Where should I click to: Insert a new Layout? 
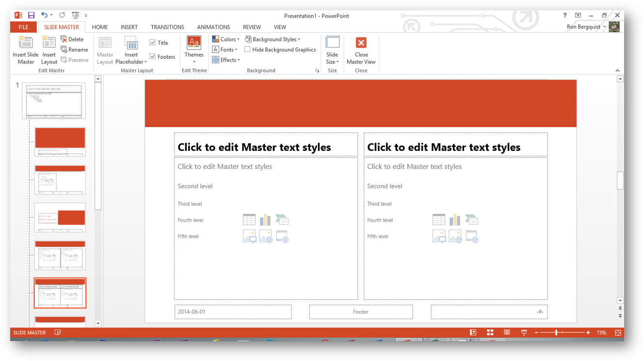(49, 50)
